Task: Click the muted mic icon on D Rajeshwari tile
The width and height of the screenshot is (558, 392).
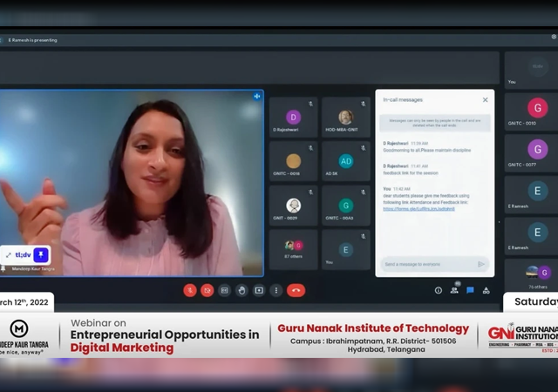Action: [310, 104]
